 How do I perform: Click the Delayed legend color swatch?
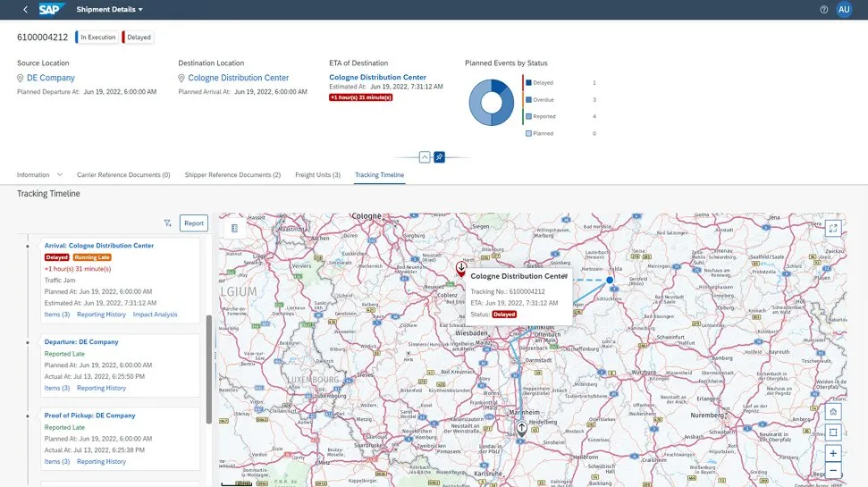(528, 82)
